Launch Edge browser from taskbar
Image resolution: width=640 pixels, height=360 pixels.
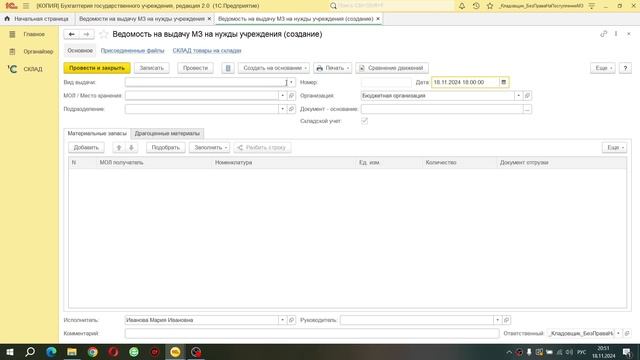(x=51, y=352)
